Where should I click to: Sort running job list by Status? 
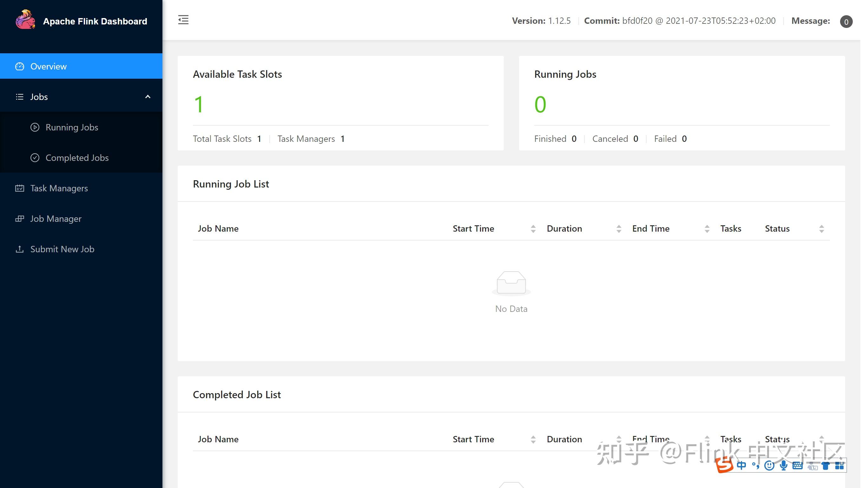[x=821, y=229]
